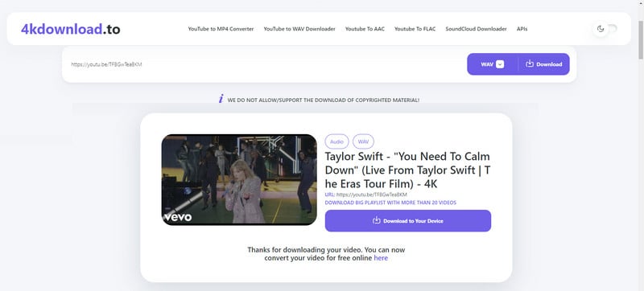Follow the 'here' convert link
Viewport: 644px width, 291px height.
pos(381,258)
